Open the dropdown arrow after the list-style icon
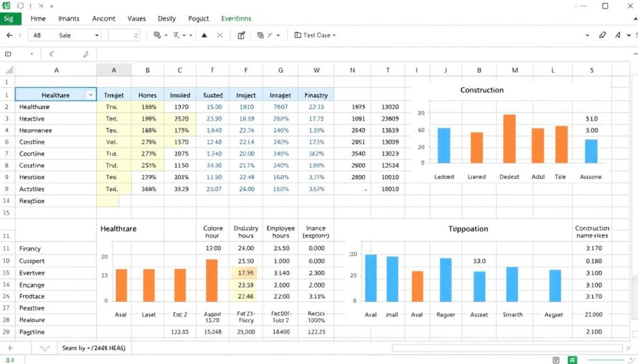Viewport: 638px width, 364px height. (279, 35)
